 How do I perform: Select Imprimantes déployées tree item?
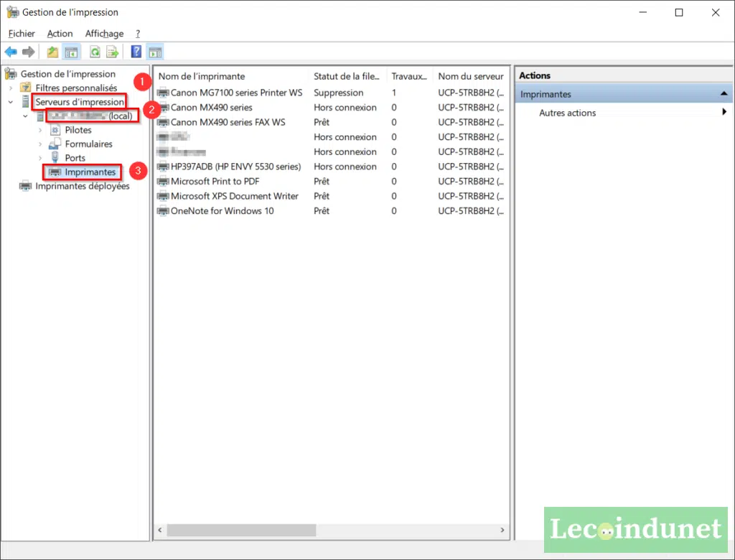tap(83, 186)
